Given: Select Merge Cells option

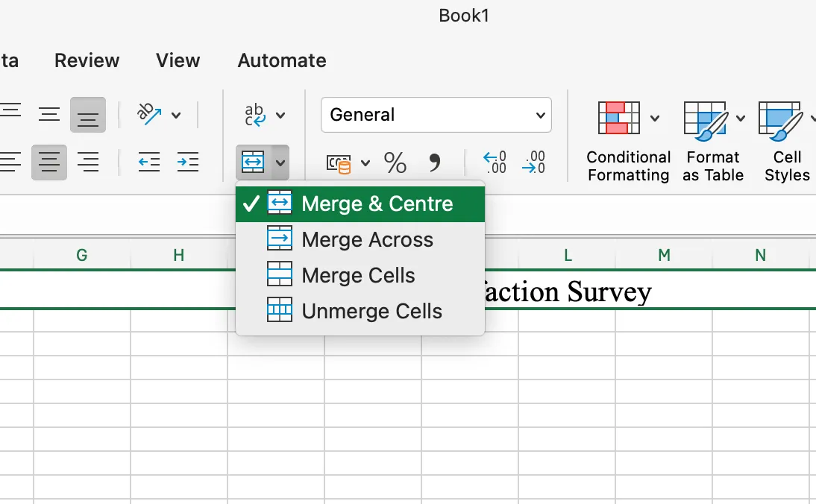Looking at the screenshot, I should (360, 276).
